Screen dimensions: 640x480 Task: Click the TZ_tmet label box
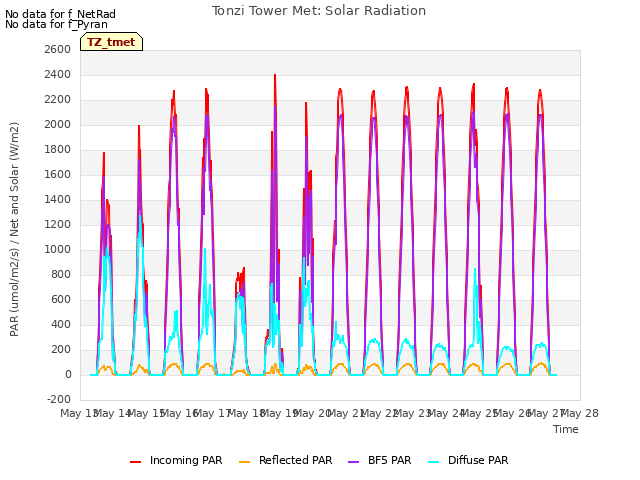pos(111,42)
